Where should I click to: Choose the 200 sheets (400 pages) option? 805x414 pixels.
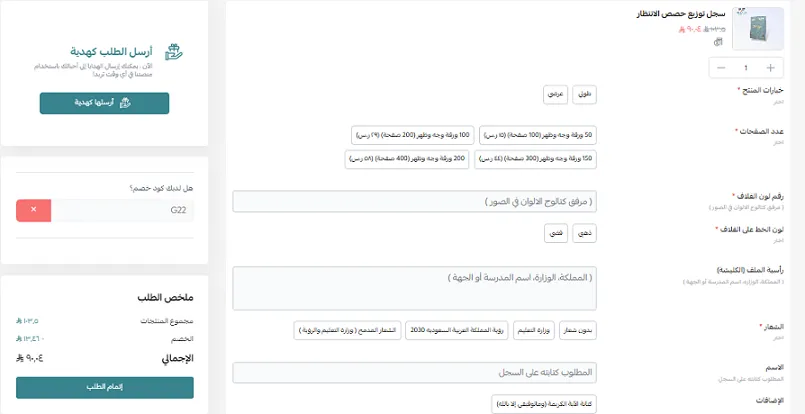[x=407, y=159]
